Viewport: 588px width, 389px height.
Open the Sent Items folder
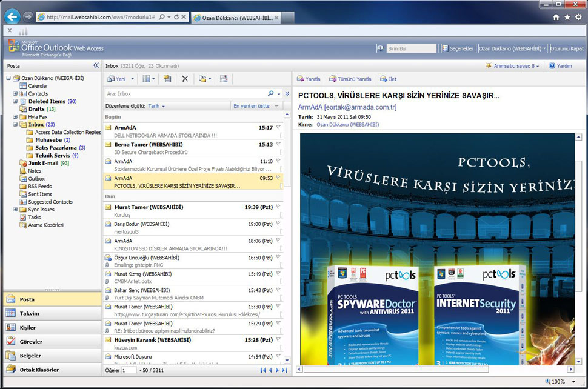(x=40, y=194)
